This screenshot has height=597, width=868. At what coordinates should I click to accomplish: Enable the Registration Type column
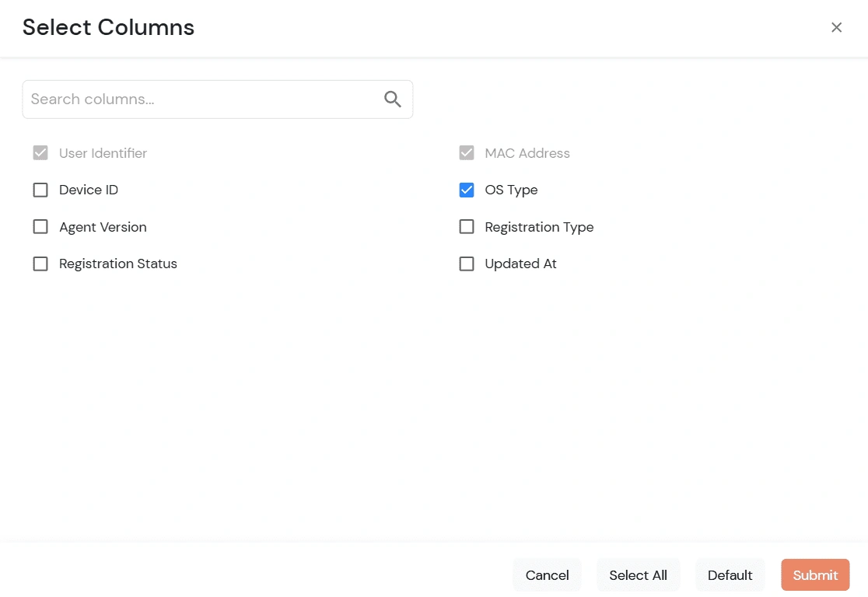click(467, 227)
